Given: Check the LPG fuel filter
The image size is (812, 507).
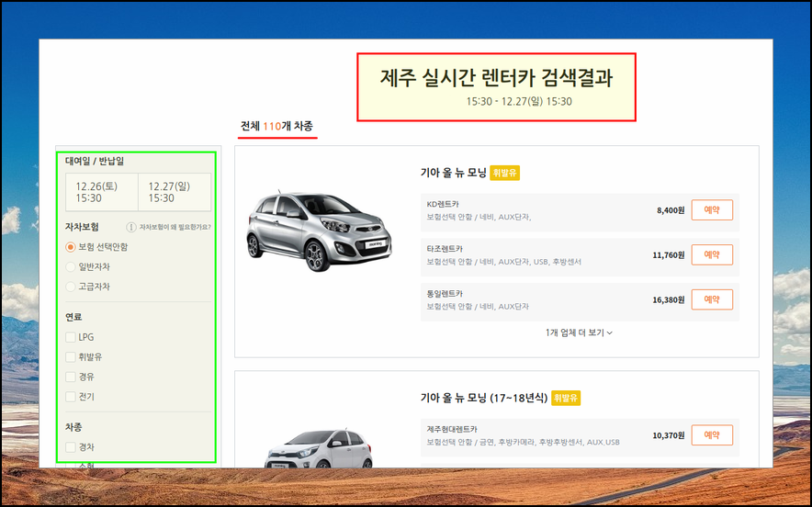Looking at the screenshot, I should (71, 337).
